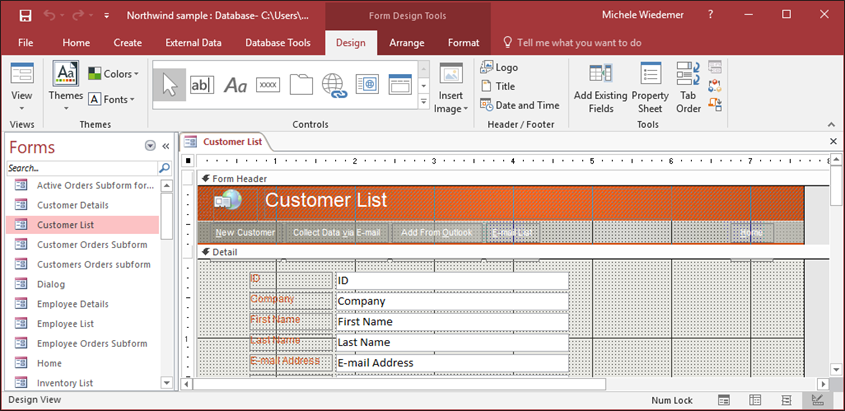Viewport: 845px width, 411px height.
Task: Open the File menu
Action: click(x=25, y=43)
